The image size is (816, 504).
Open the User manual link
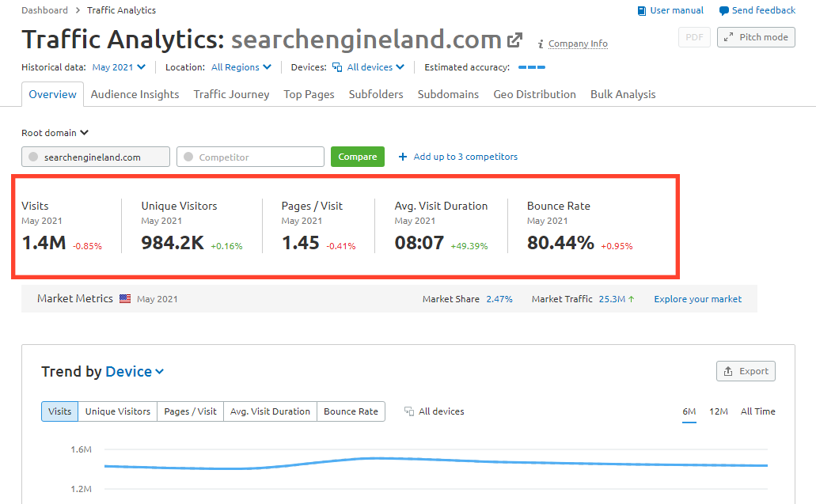click(x=677, y=10)
